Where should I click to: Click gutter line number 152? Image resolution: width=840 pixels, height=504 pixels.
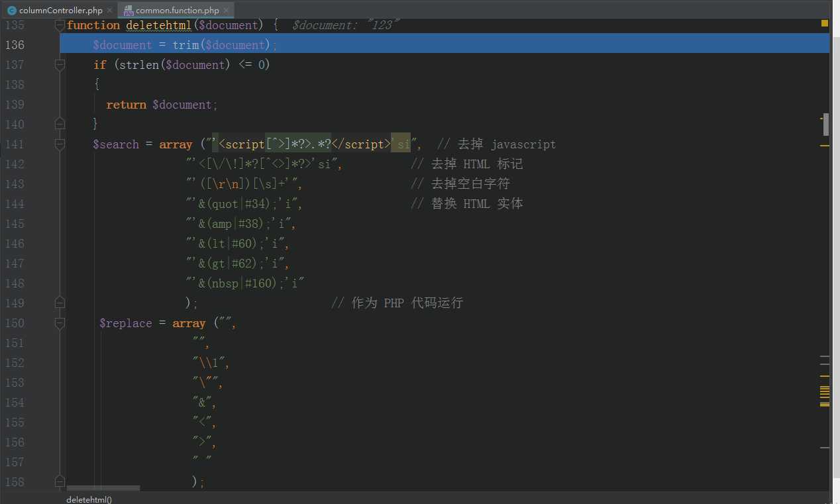(x=15, y=363)
